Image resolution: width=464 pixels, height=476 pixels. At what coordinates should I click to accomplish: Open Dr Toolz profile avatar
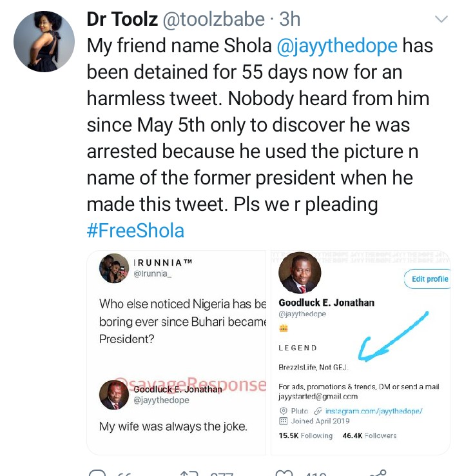[44, 41]
